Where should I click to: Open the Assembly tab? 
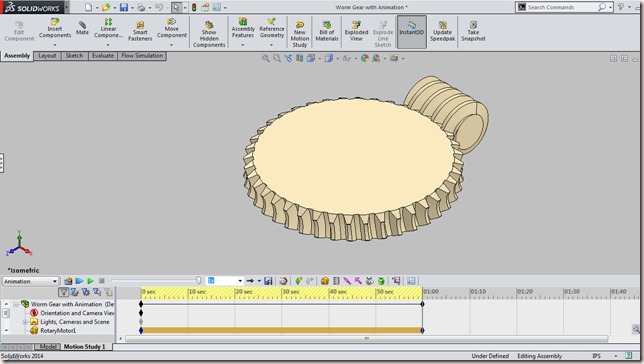tap(17, 56)
